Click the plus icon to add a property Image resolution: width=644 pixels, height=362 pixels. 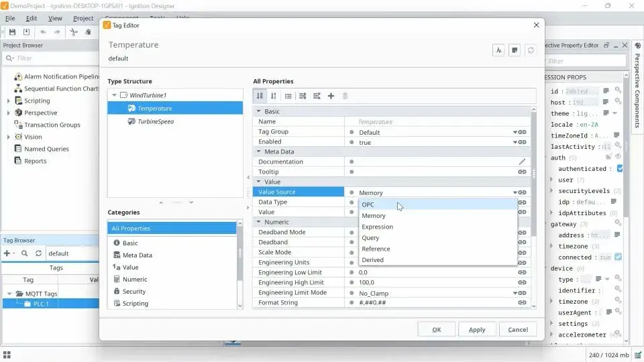(331, 96)
